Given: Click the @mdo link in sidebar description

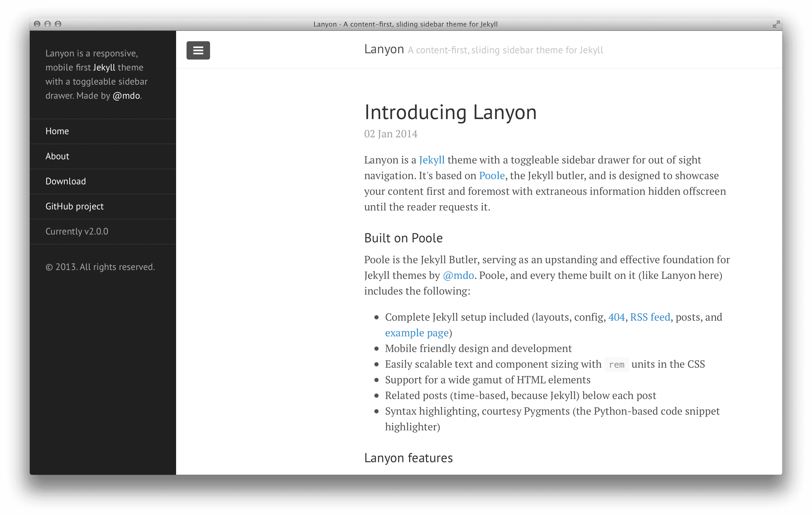Looking at the screenshot, I should pyautogui.click(x=126, y=96).
